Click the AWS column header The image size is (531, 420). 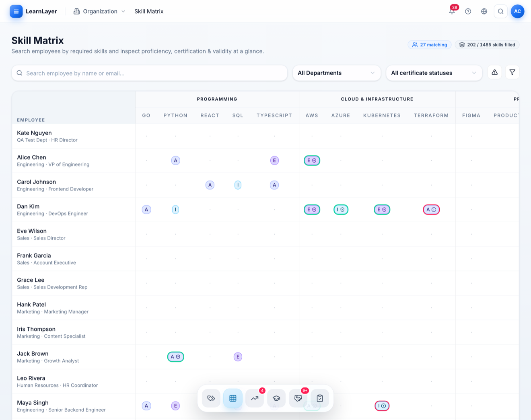[x=312, y=115]
